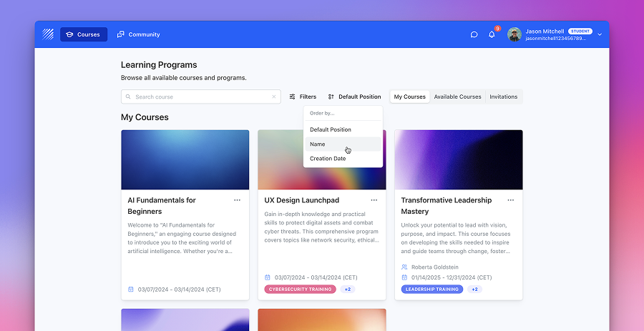The image size is (644, 331).
Task: Click the instructor people icon beside Roberta Goldstein
Action: point(404,267)
